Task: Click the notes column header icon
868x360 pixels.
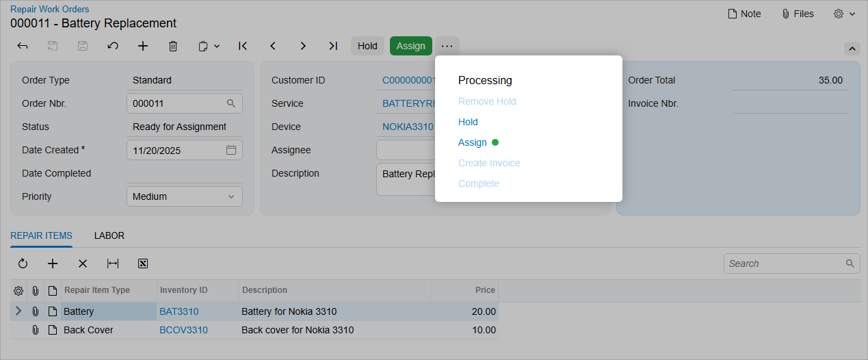Action: click(x=53, y=290)
